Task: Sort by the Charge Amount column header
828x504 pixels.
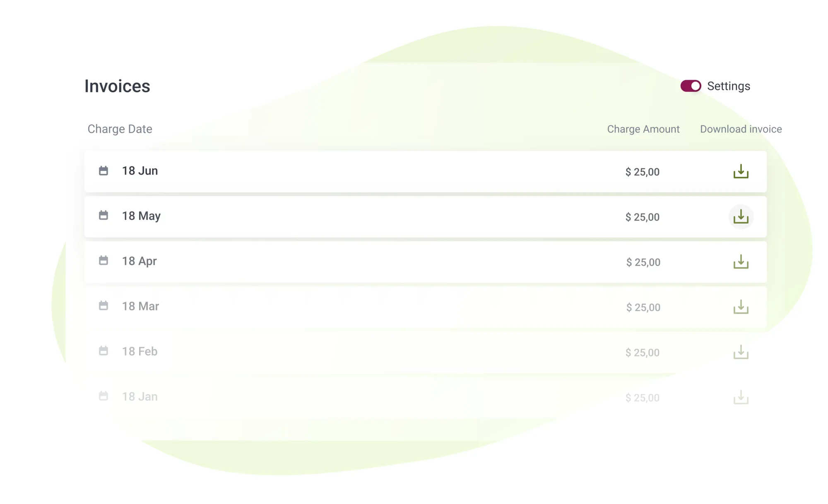Action: 643,129
